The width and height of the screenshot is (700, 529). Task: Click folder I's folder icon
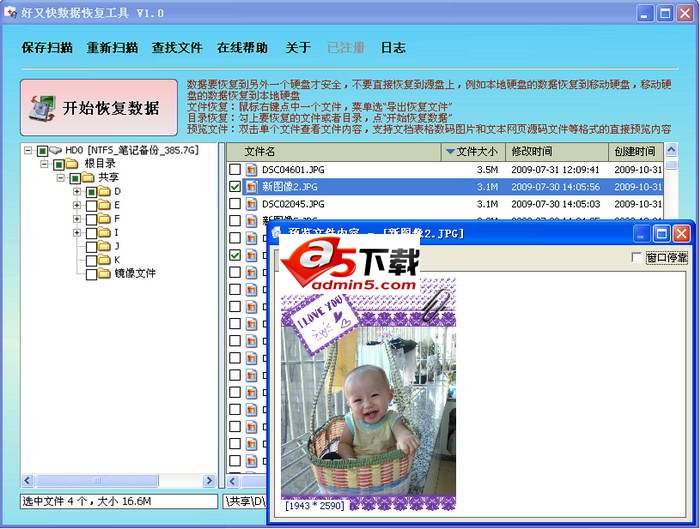point(104,233)
